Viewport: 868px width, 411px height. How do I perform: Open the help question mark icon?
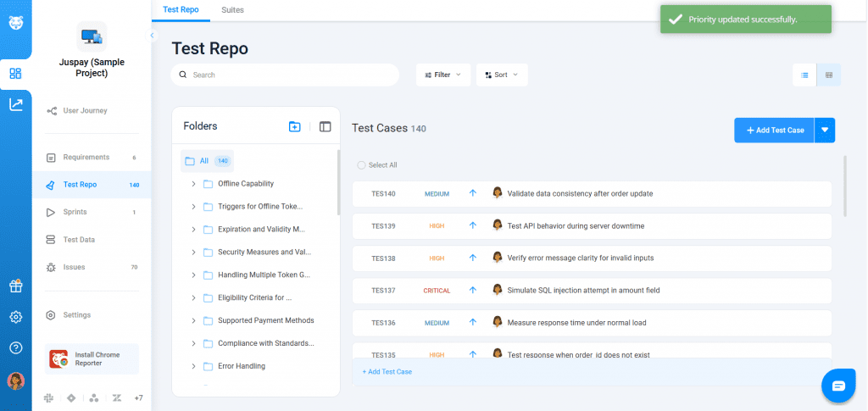(15, 347)
